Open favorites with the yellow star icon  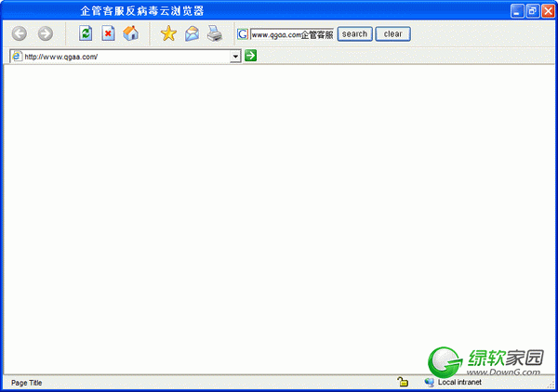coord(168,33)
